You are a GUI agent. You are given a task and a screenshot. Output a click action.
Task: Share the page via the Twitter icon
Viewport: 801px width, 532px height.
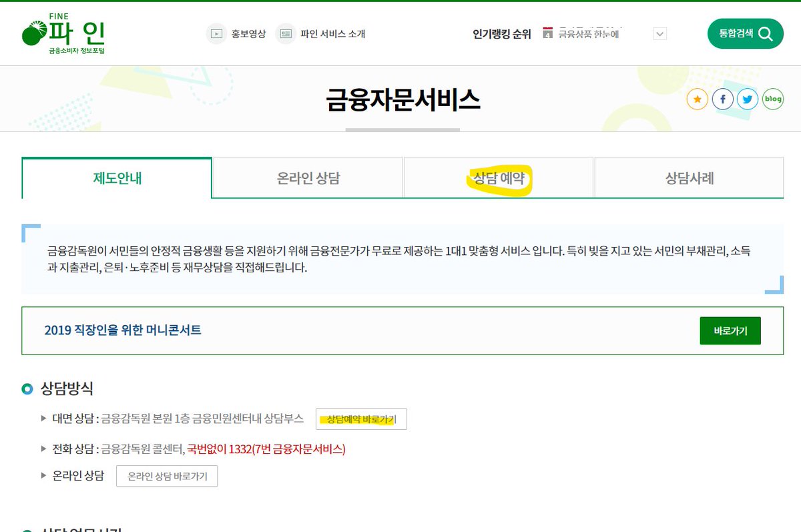(x=748, y=99)
